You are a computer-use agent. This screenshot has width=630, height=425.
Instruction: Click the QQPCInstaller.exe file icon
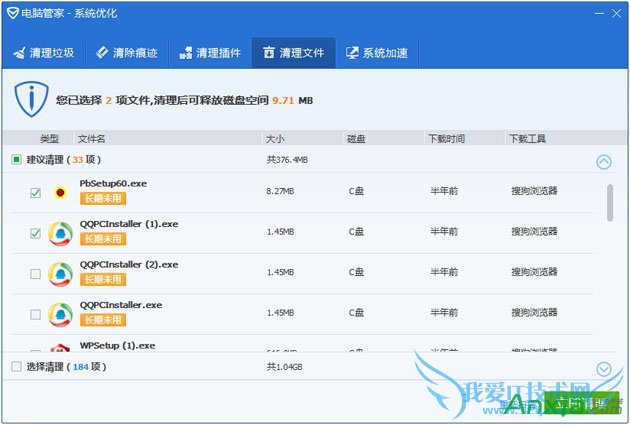61,313
